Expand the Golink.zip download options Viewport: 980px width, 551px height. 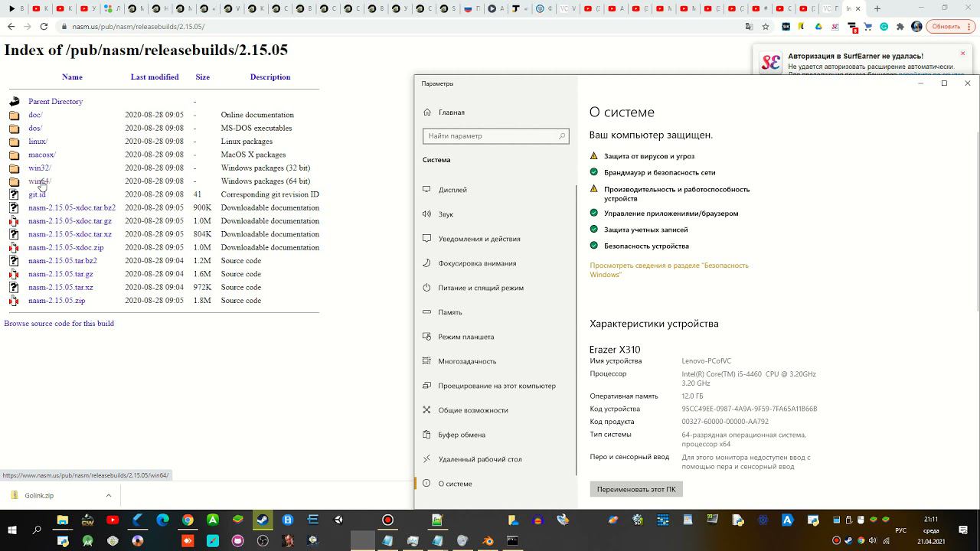108,495
